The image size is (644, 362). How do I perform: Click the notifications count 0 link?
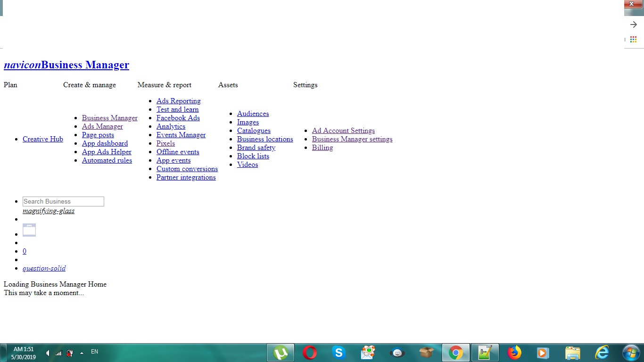coord(25,251)
